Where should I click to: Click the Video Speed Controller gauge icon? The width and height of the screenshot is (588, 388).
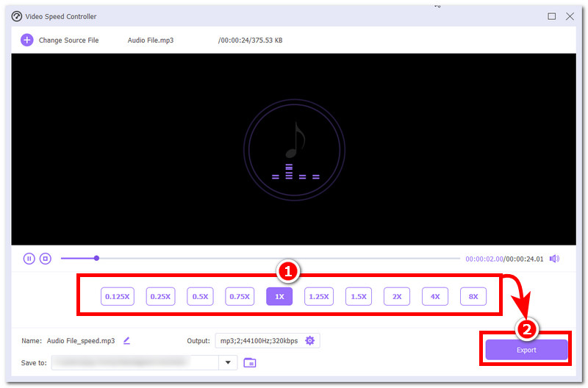[16, 16]
